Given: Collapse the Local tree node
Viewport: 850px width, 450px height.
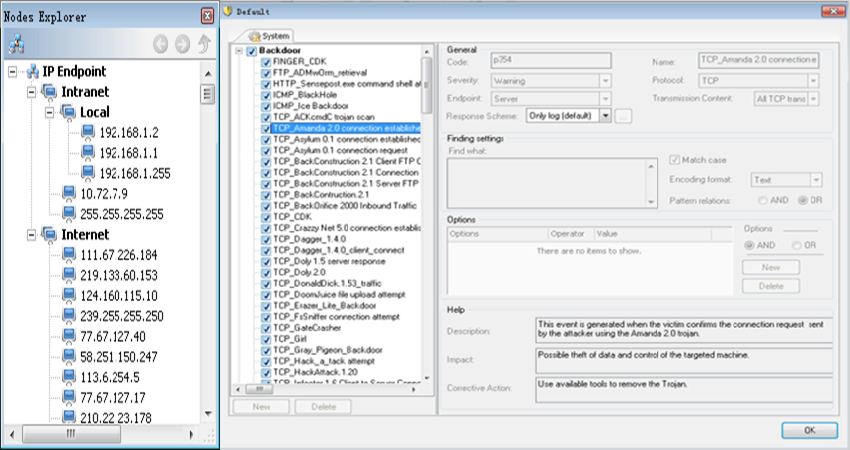Looking at the screenshot, I should click(49, 112).
